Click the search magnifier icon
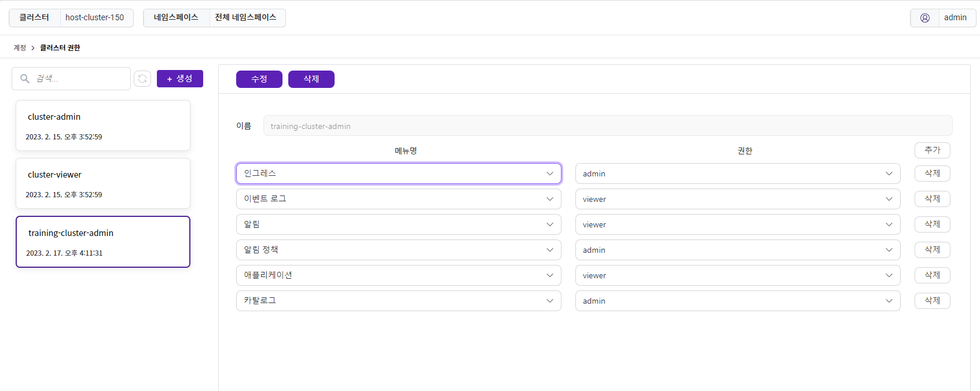980x391 pixels. (25, 79)
